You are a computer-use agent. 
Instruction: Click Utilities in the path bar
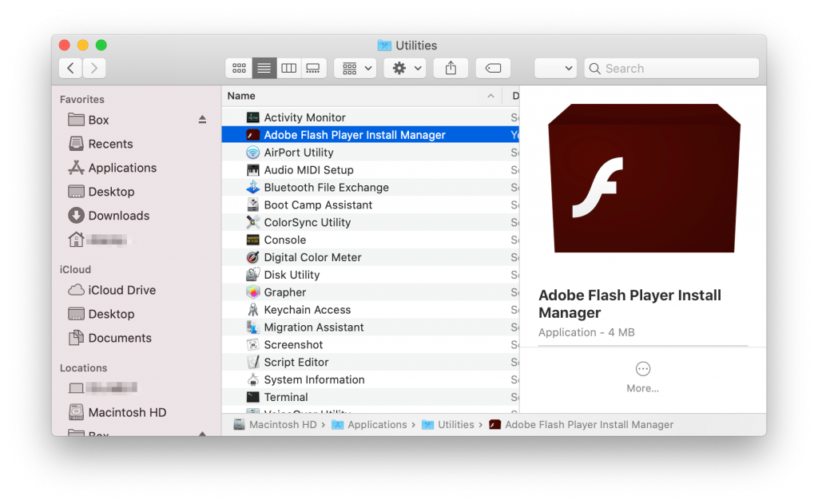448,425
